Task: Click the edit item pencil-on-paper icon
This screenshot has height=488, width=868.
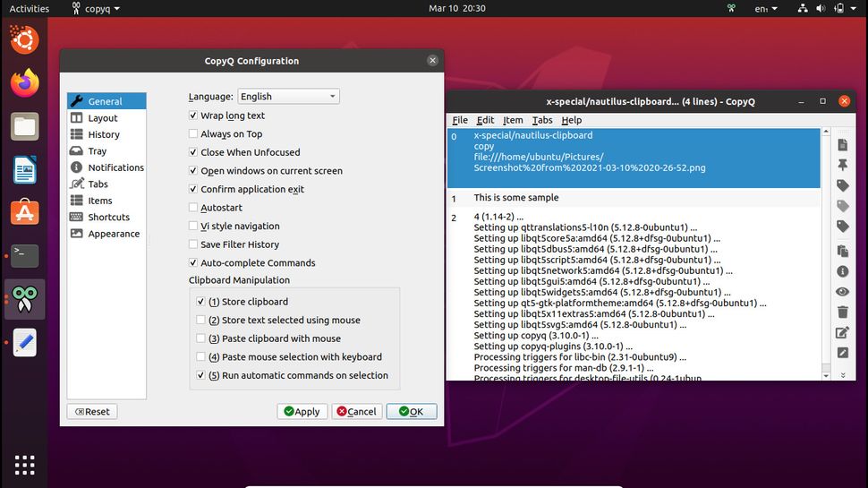Action: (843, 332)
